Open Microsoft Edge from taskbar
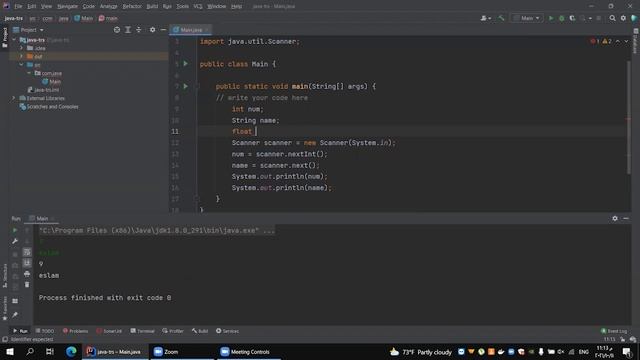This screenshot has height=360, width=640. tap(71, 351)
